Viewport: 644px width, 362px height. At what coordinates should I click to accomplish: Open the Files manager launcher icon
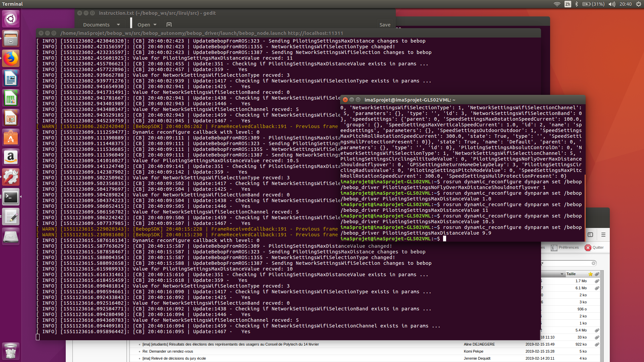[11, 39]
